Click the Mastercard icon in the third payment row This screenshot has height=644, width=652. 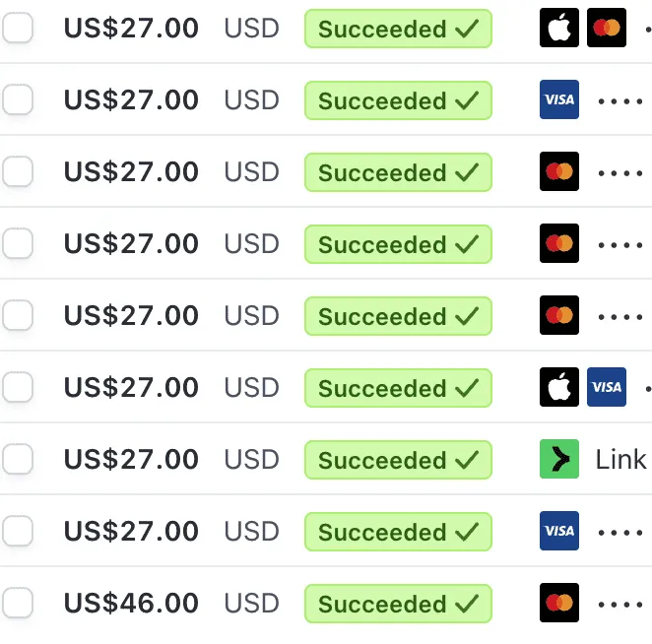[x=558, y=171]
